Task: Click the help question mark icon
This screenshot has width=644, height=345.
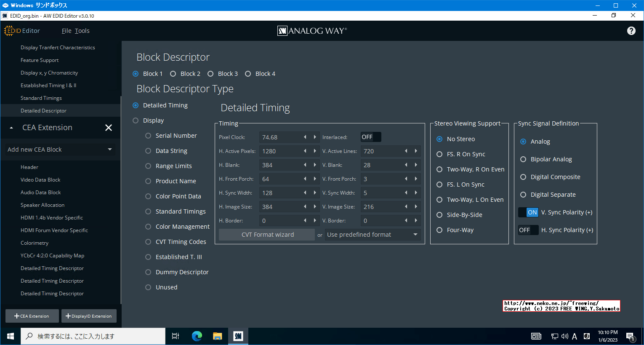Action: [631, 31]
